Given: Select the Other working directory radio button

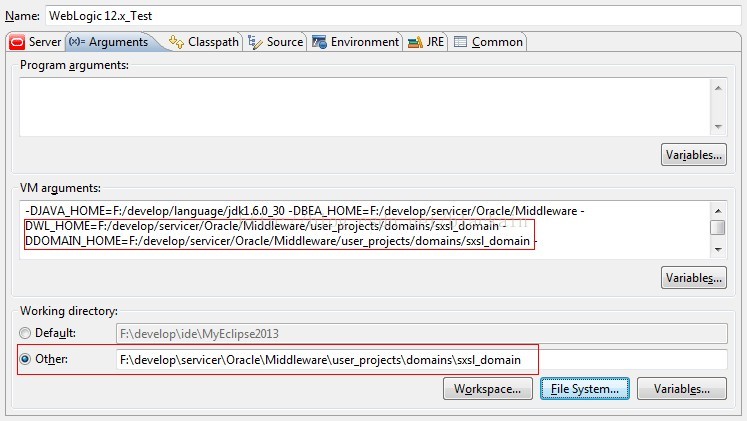Looking at the screenshot, I should 25,359.
